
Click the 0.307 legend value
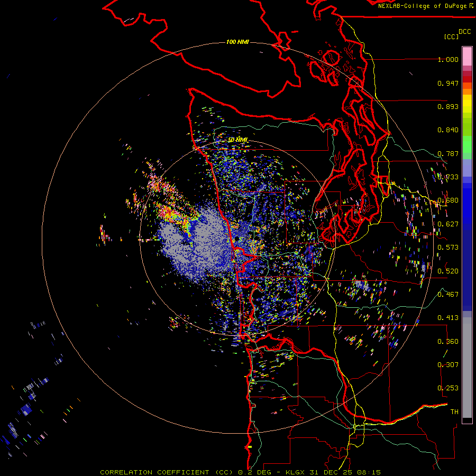coord(448,365)
